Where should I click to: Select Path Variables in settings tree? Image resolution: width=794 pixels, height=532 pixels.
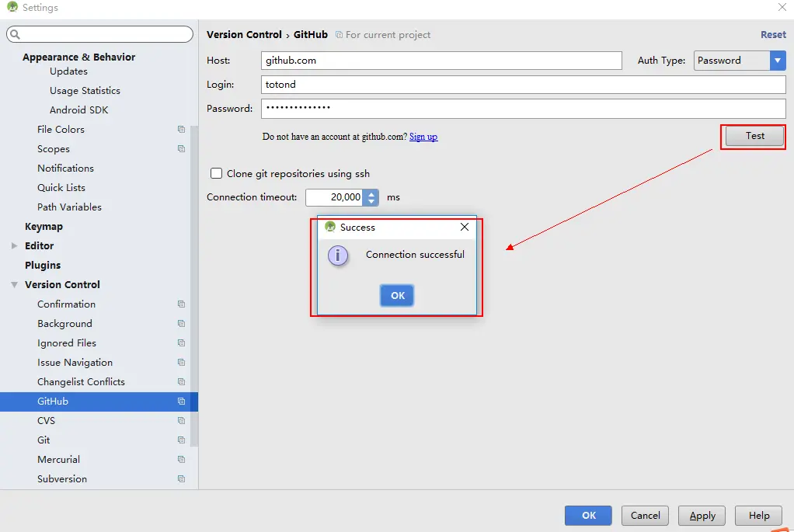click(69, 207)
